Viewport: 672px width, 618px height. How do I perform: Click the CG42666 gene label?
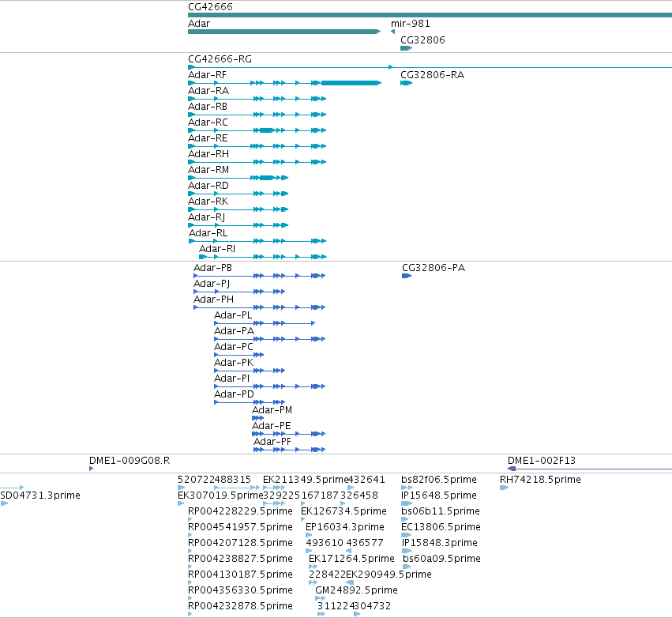210,7
